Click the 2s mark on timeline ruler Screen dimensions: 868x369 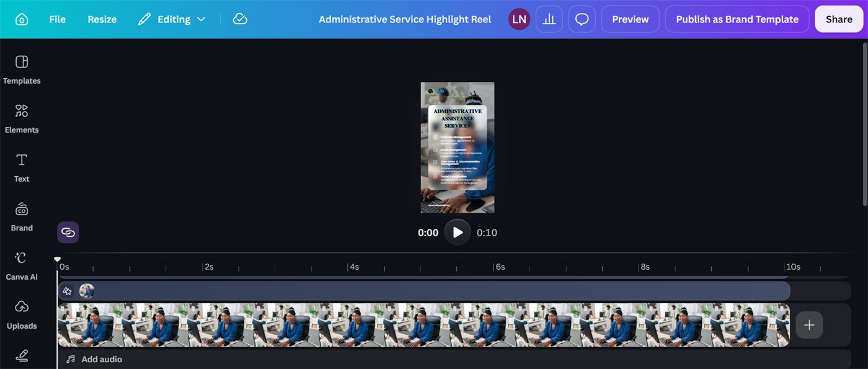209,267
